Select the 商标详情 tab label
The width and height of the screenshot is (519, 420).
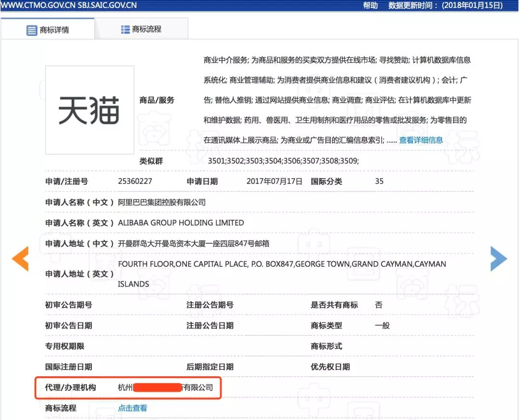pyautogui.click(x=54, y=30)
